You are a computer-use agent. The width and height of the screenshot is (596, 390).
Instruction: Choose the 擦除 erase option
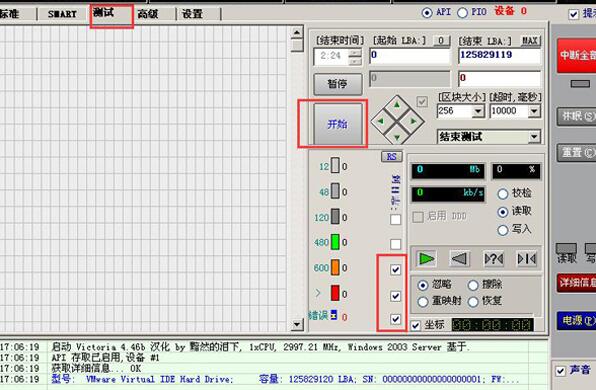coord(473,285)
